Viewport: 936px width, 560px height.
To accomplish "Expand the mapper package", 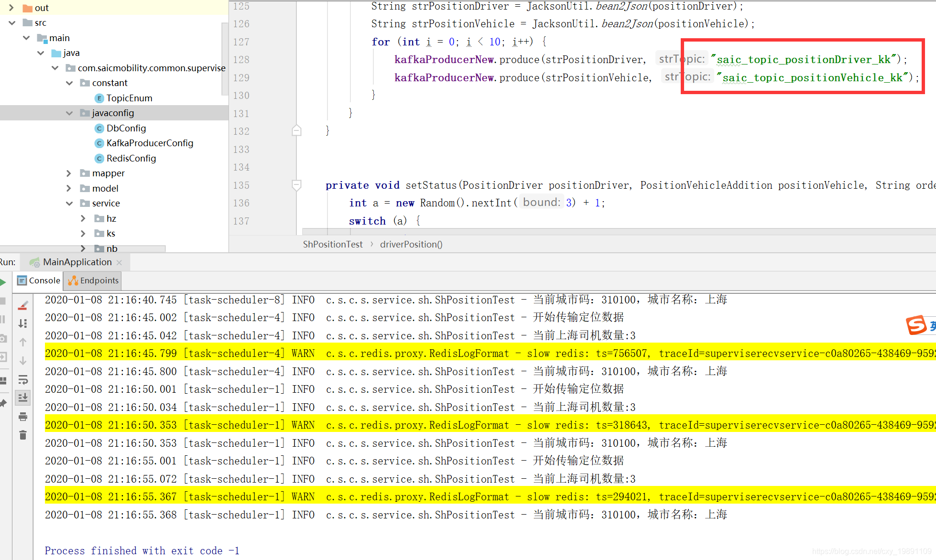I will click(69, 173).
